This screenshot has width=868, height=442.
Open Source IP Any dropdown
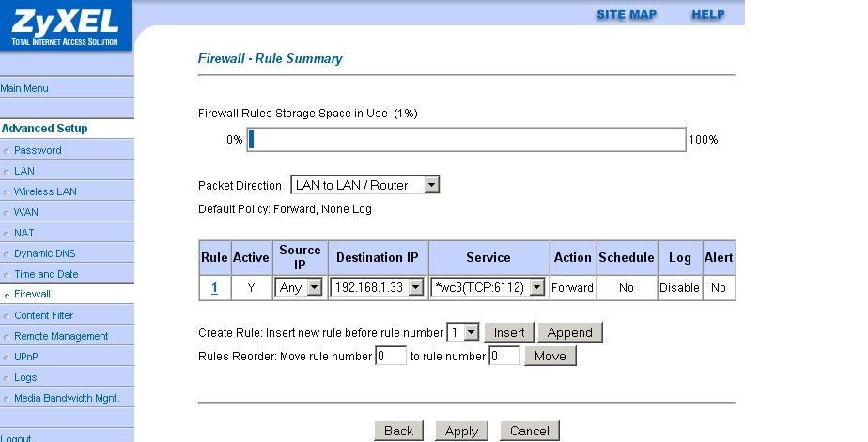299,287
